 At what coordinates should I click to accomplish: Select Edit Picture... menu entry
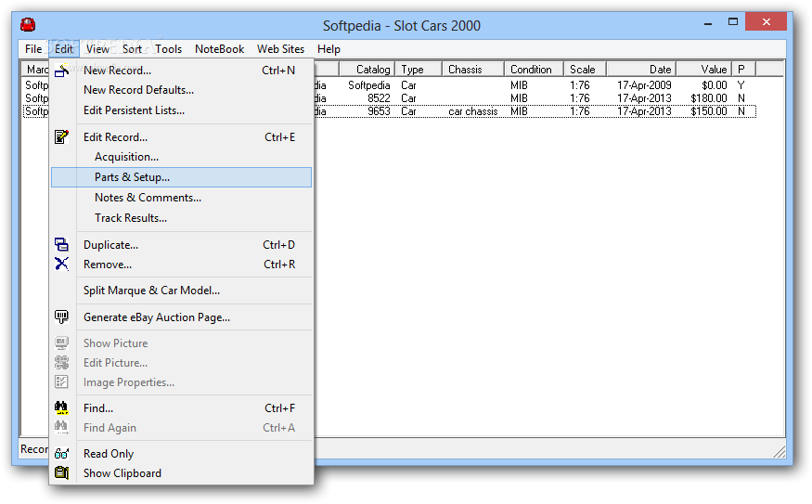181,363
